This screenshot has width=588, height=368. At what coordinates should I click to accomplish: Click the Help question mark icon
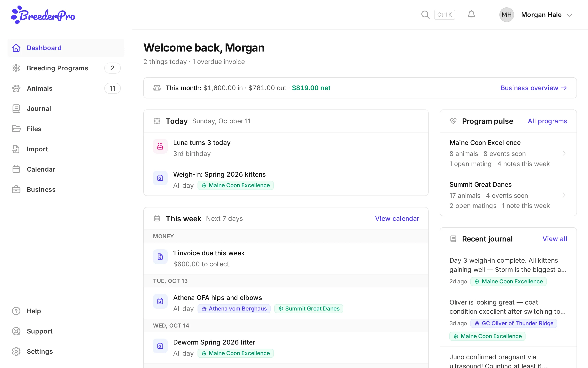click(16, 311)
